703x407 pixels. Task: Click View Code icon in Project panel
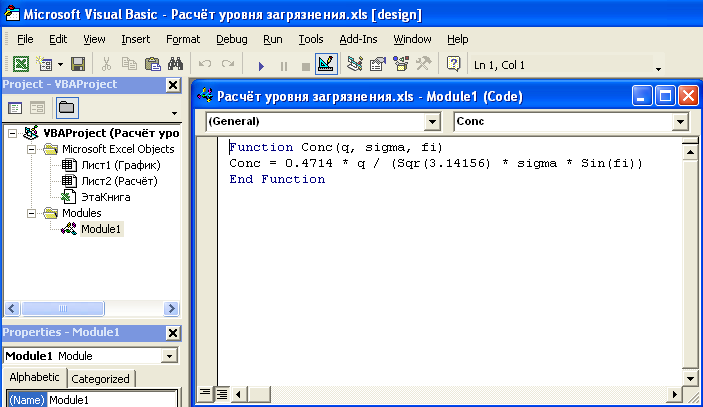click(15, 108)
